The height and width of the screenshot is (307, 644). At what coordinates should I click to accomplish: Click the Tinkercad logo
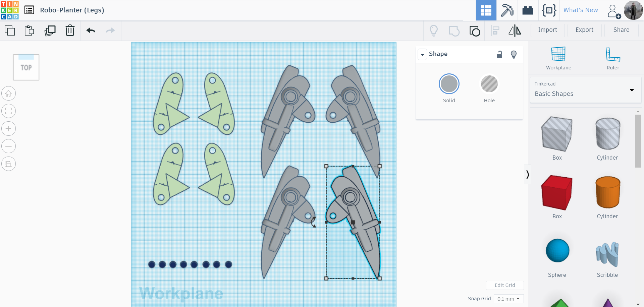(x=10, y=10)
